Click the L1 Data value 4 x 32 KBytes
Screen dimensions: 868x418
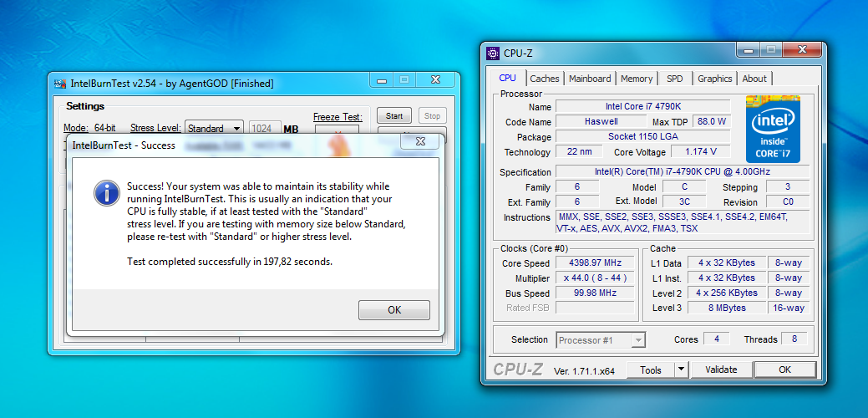(726, 263)
